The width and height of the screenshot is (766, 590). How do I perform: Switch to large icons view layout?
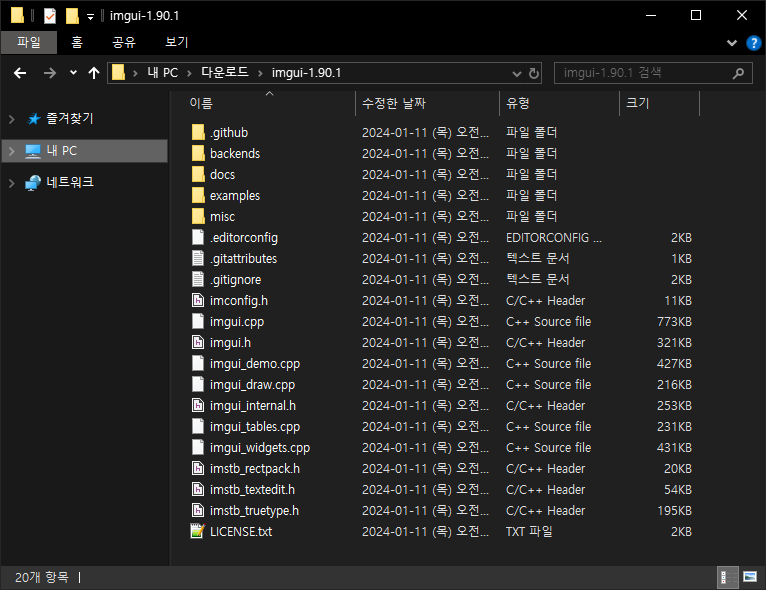[x=750, y=577]
